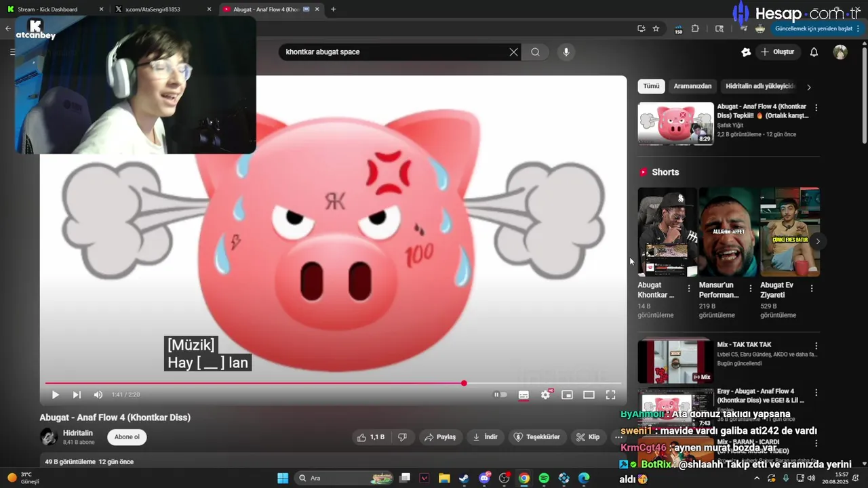The image size is (868, 488).
Task: Clear the YouTube search box text
Action: (x=513, y=52)
